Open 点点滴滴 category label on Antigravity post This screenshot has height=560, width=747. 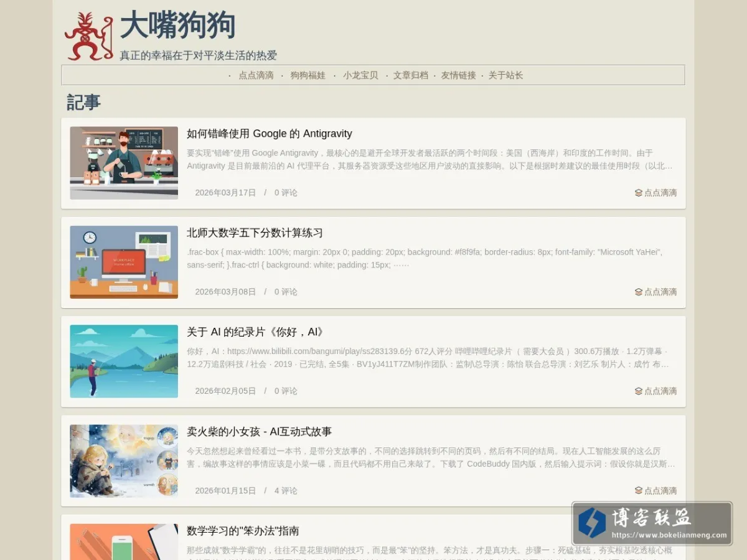coord(660,193)
